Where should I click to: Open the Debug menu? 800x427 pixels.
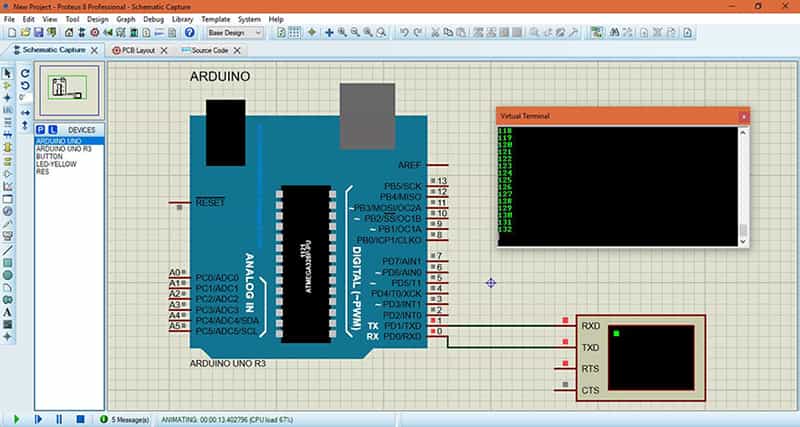pos(154,19)
